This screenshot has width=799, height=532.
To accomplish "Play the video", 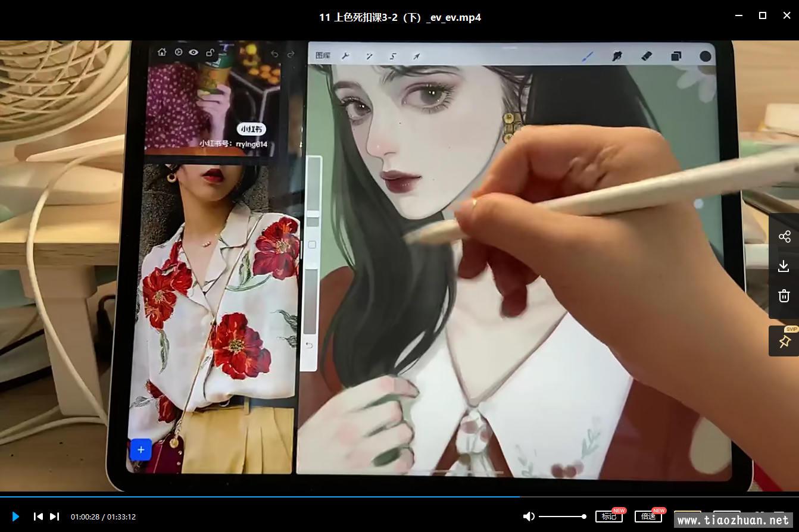I will [x=15, y=517].
